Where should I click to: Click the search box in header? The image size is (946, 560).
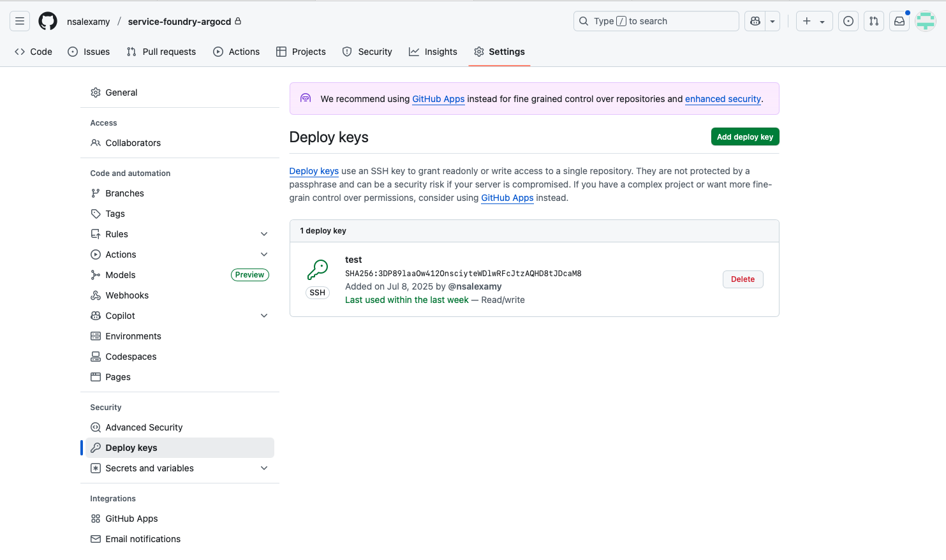(656, 21)
